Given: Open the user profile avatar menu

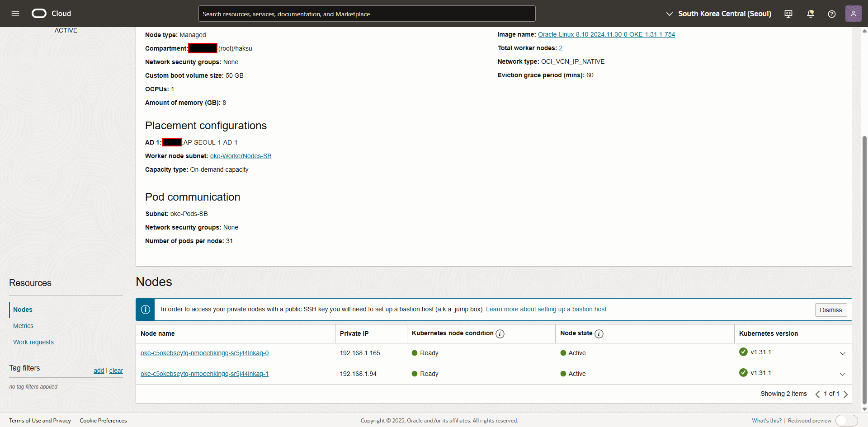Looking at the screenshot, I should [854, 14].
